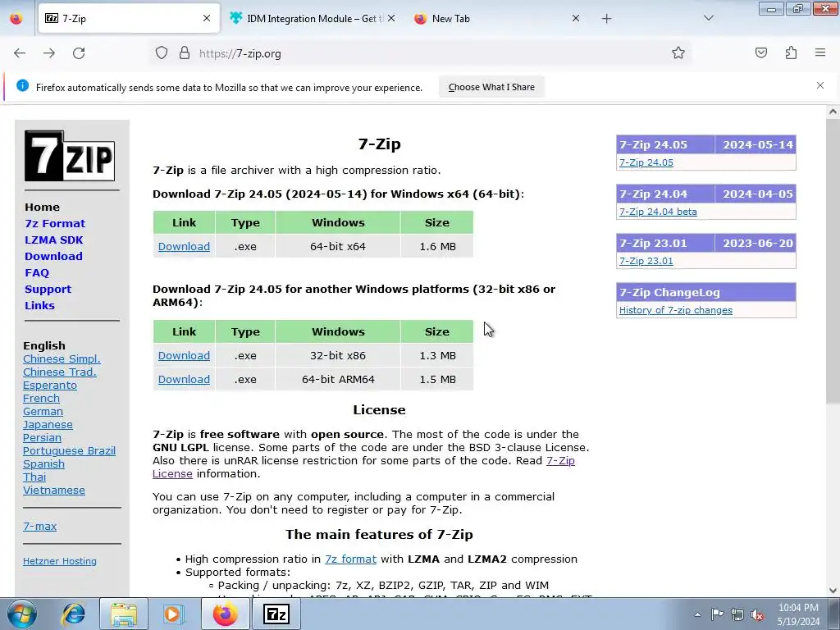Screen dimensions: 840x630
Task: Open History of 7-zip changes link
Action: tap(676, 310)
